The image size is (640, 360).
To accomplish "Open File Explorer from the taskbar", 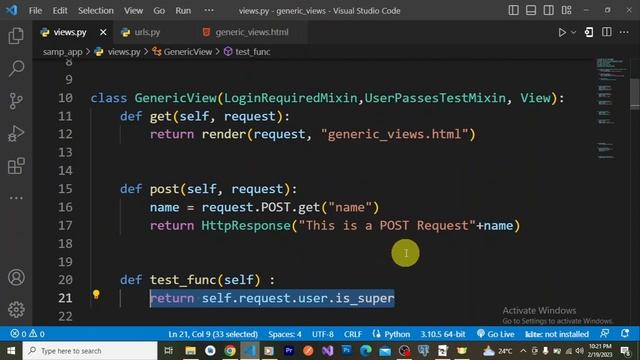I will [x=190, y=351].
